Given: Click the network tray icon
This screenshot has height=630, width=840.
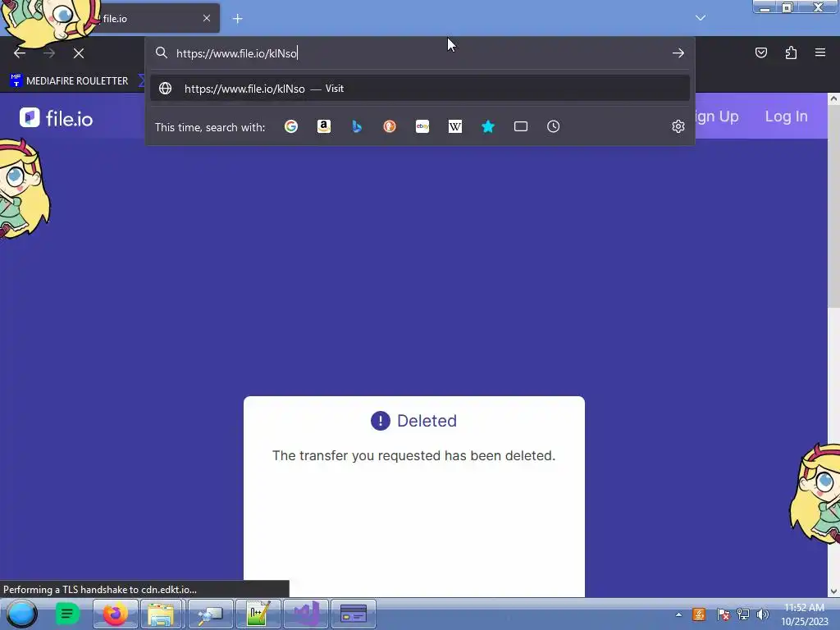Looking at the screenshot, I should [743, 614].
